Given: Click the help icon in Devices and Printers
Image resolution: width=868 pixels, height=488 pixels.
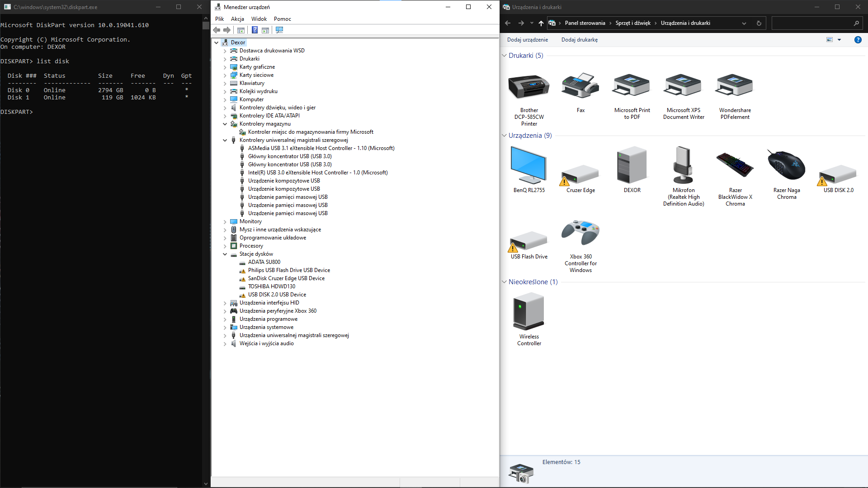Looking at the screenshot, I should pos(858,40).
